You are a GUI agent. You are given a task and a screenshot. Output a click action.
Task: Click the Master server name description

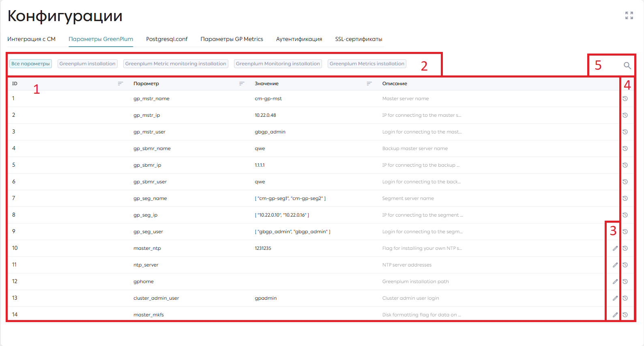pos(406,99)
